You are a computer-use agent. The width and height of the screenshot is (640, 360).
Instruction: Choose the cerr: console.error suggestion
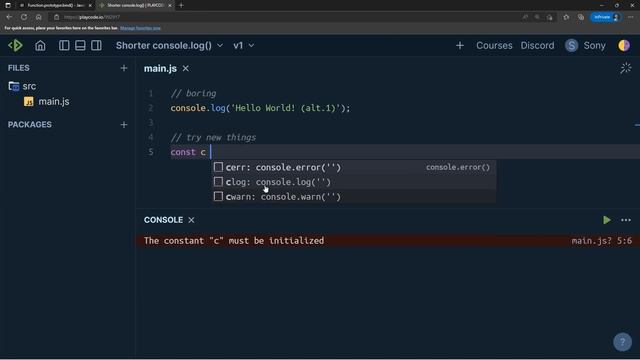point(354,167)
